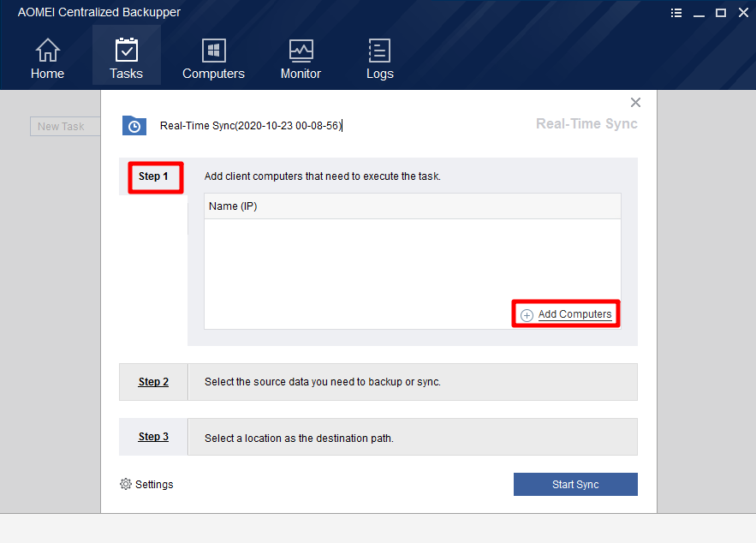Click 'Select a location as the destination path' text

click(299, 438)
